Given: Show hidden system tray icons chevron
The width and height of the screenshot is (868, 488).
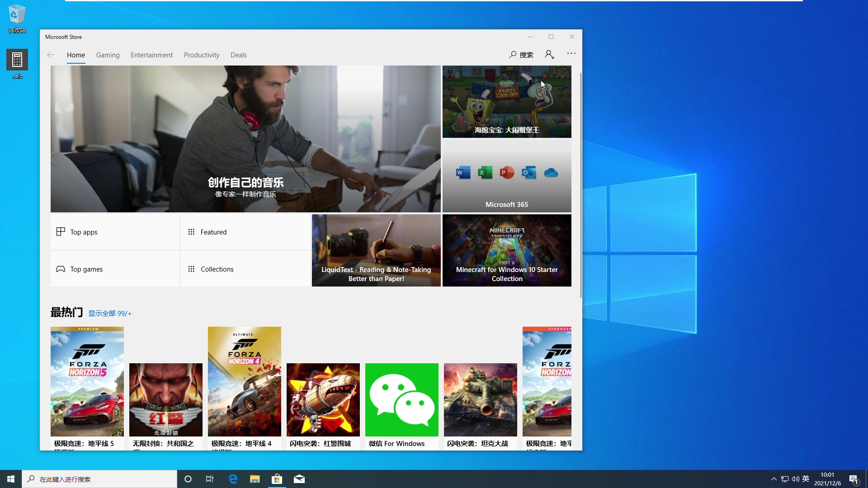Looking at the screenshot, I should point(774,479).
